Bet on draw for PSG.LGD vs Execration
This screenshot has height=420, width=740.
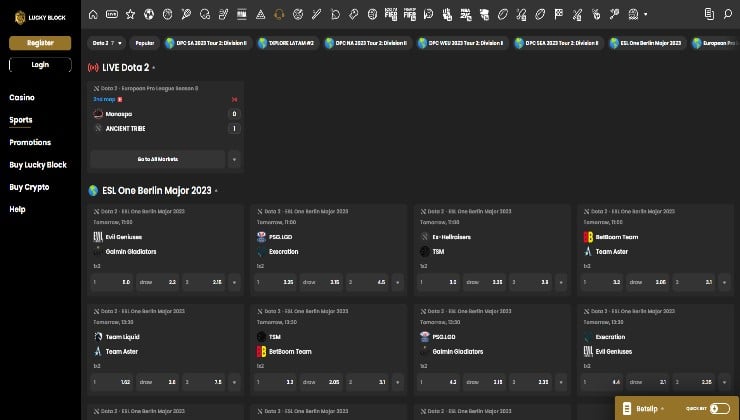(321, 282)
